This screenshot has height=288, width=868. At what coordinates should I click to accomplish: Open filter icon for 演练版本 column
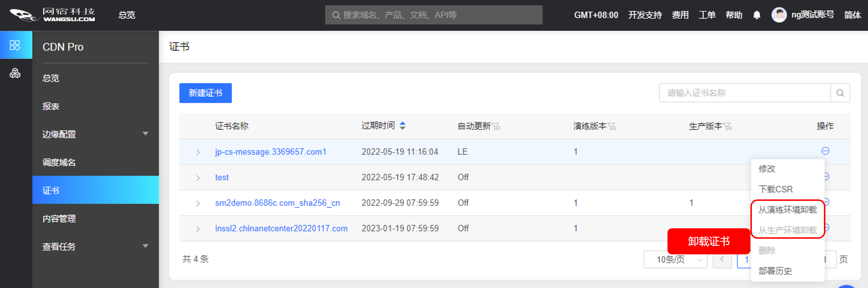[x=612, y=126]
